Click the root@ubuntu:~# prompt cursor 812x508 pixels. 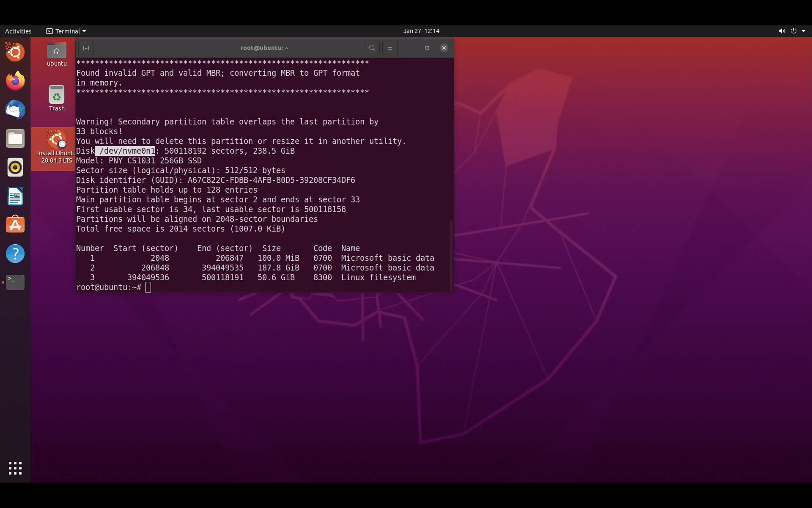point(148,288)
